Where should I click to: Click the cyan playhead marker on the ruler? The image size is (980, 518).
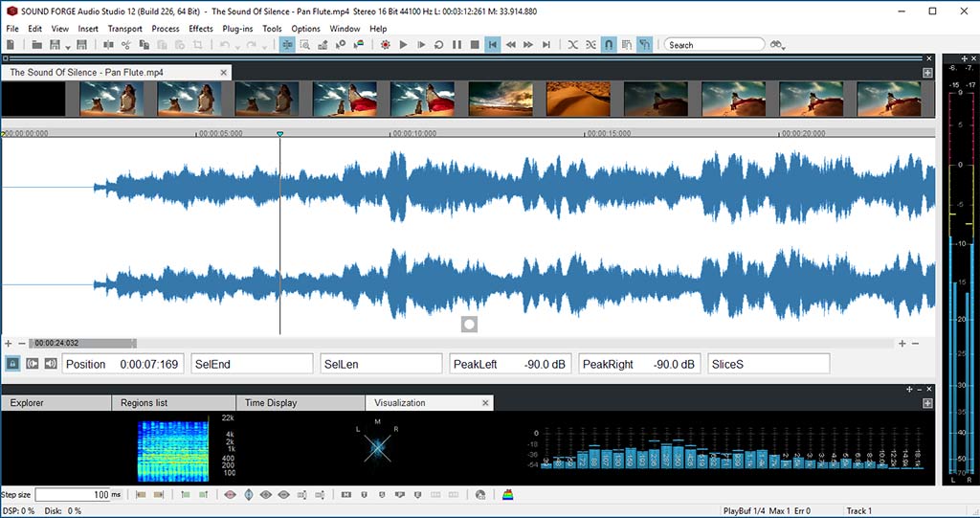pos(280,134)
